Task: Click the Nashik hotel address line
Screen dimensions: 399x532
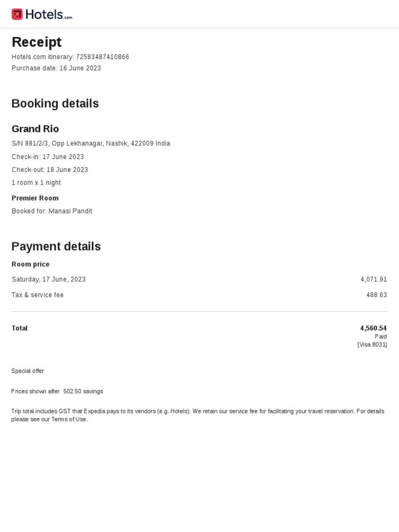Action: (91, 143)
